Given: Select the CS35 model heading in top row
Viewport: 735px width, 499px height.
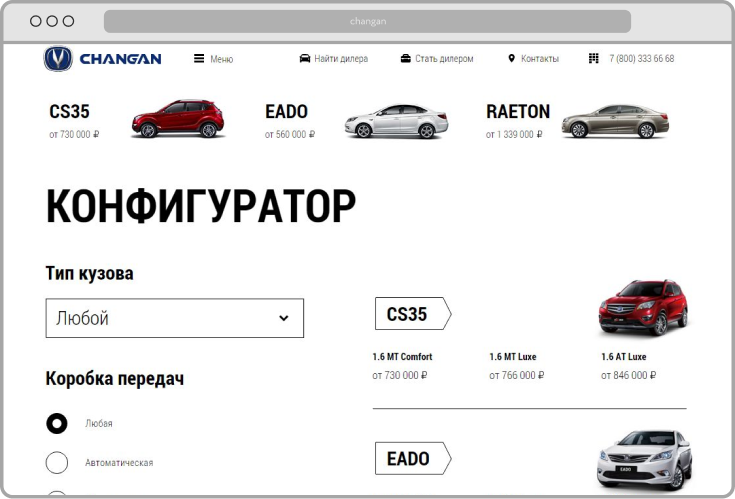Looking at the screenshot, I should click(x=69, y=112).
